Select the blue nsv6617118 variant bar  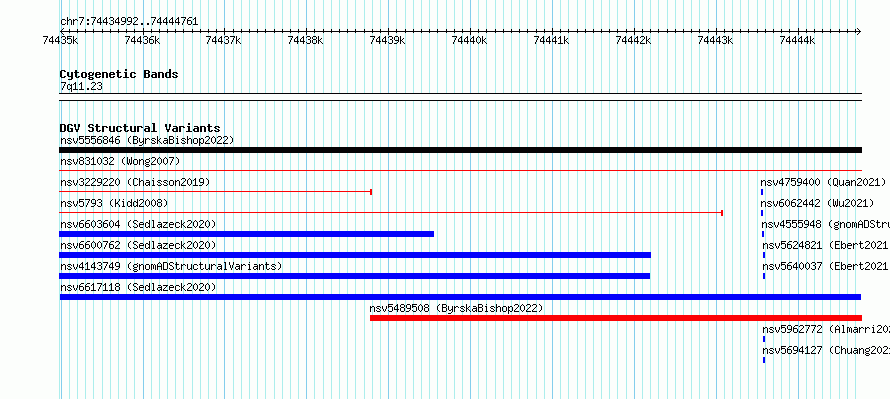(x=460, y=297)
